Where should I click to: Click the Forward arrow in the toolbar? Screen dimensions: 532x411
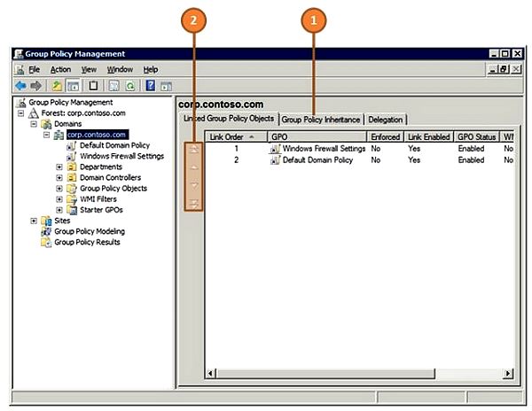click(35, 86)
